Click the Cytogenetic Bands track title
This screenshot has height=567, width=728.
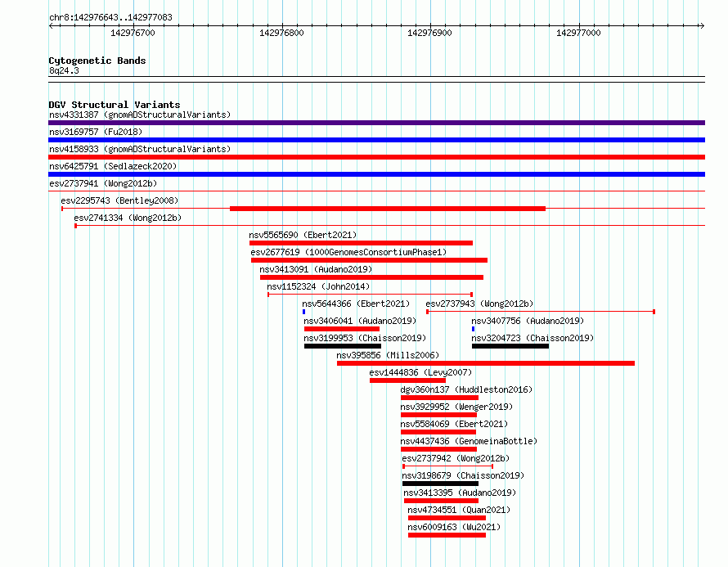click(97, 61)
